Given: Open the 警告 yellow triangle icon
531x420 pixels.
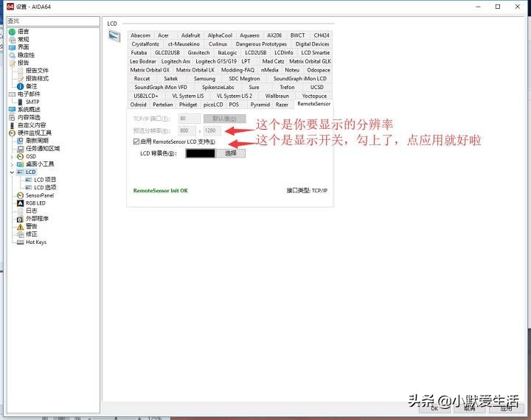Looking at the screenshot, I should [21, 227].
